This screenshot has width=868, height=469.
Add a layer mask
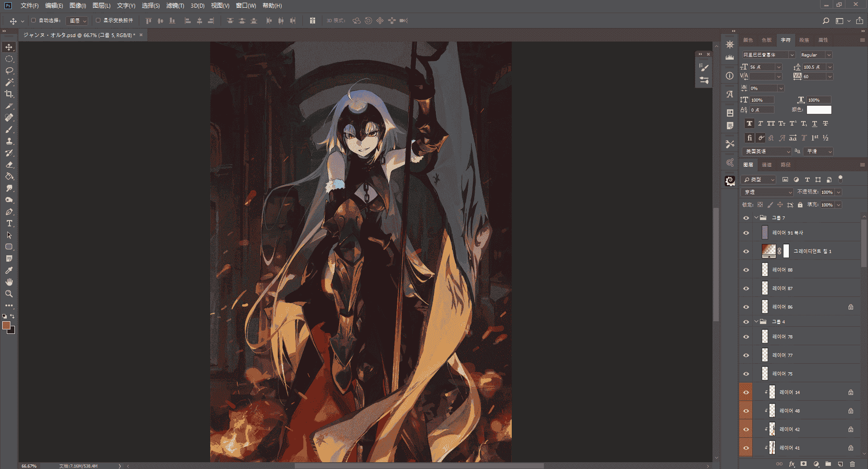coord(803,464)
